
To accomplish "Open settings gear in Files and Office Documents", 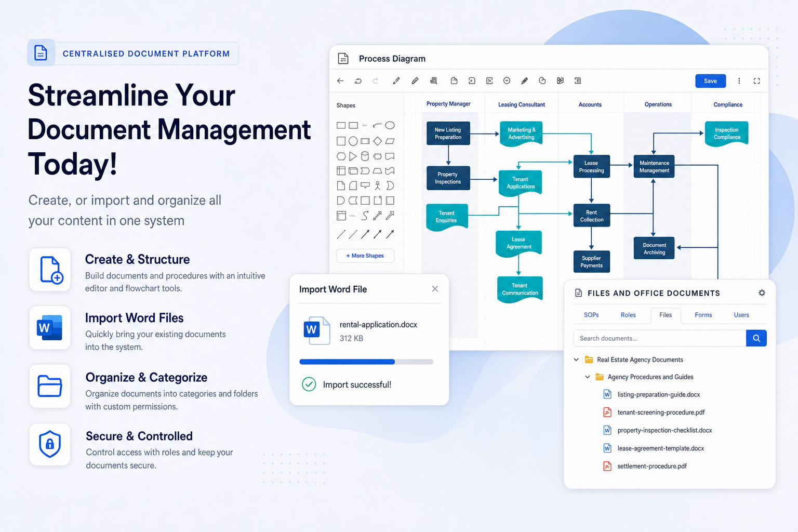I will (762, 293).
